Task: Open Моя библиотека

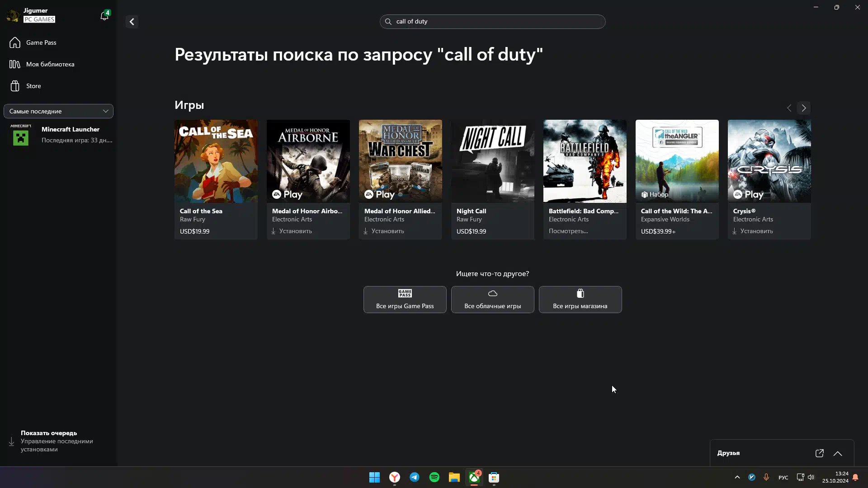Action: click(x=58, y=64)
